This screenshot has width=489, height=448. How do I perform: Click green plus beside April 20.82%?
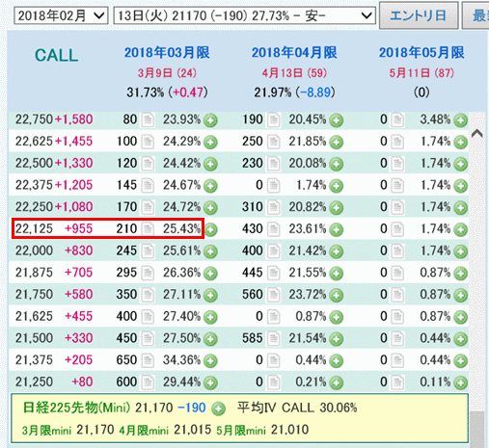[337, 208]
